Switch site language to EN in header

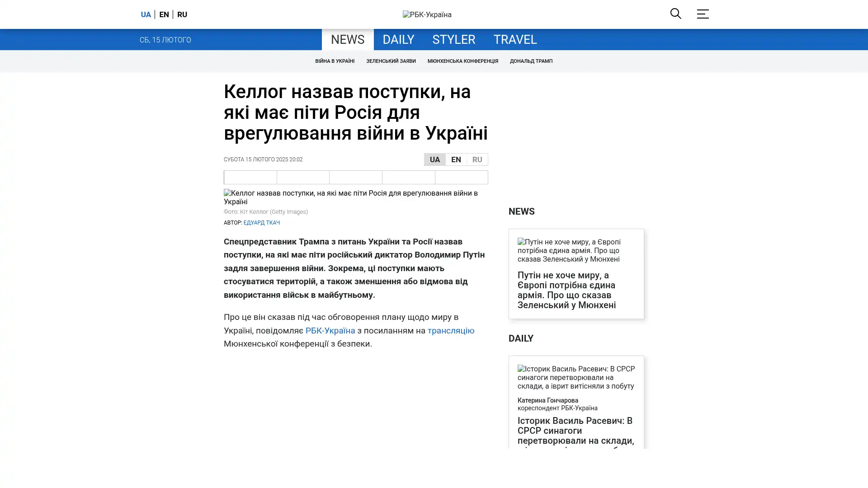pyautogui.click(x=164, y=14)
